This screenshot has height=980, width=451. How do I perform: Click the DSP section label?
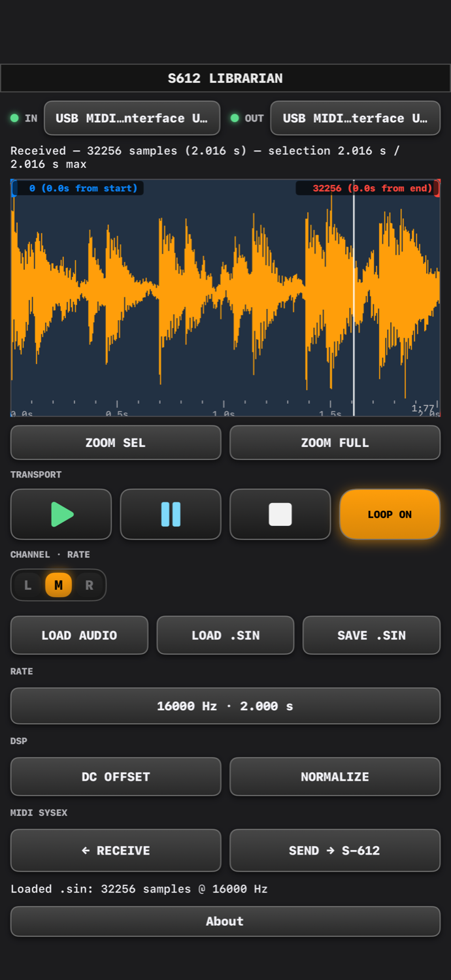19,741
